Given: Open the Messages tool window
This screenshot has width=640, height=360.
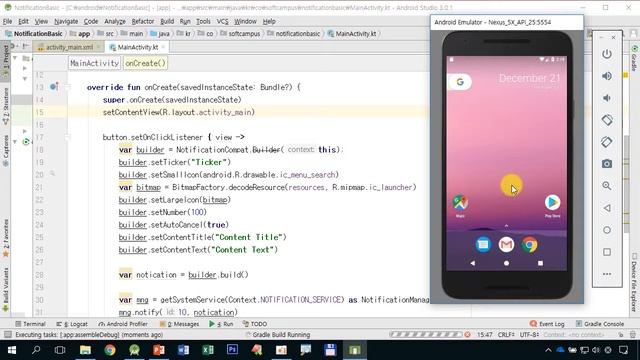Looking at the screenshot, I should click(x=180, y=324).
